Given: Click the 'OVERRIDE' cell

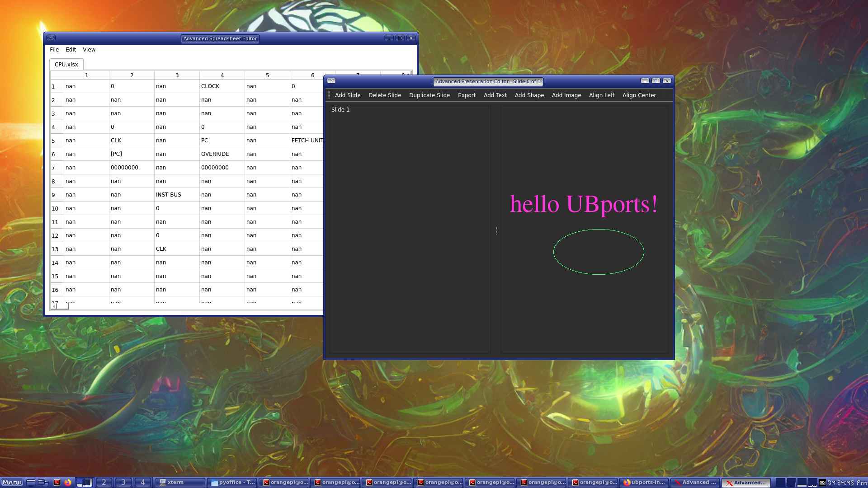Looking at the screenshot, I should coord(222,154).
